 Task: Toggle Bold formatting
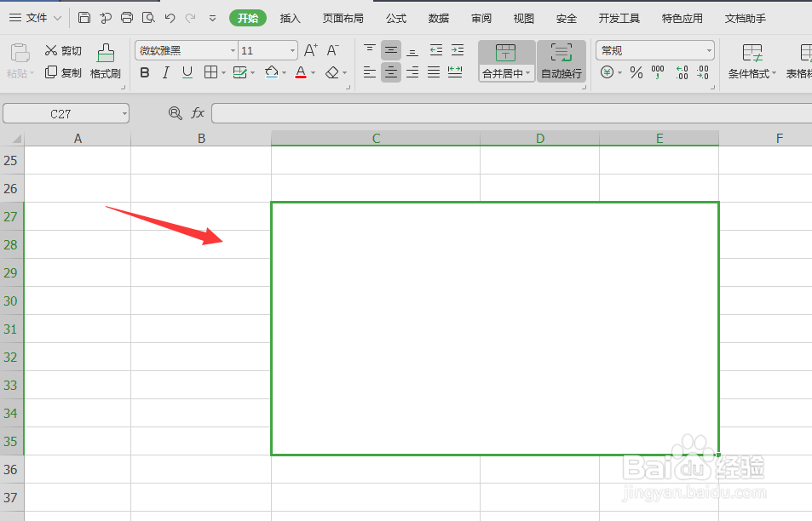145,72
